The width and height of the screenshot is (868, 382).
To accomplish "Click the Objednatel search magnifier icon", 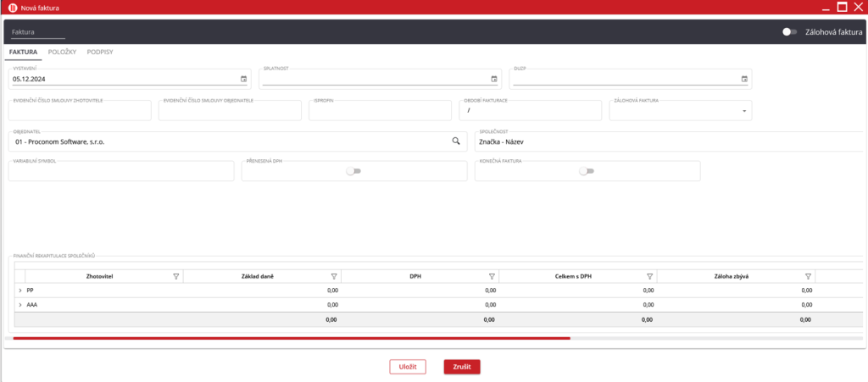I will pyautogui.click(x=455, y=141).
